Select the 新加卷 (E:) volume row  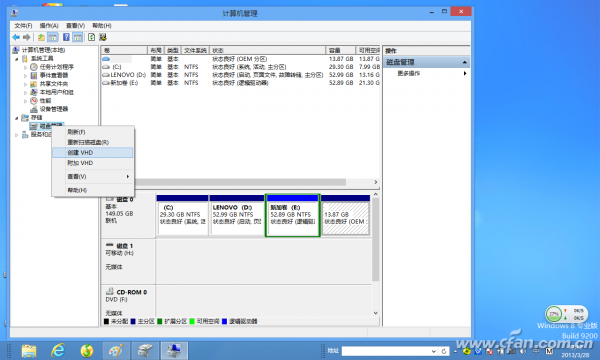point(240,83)
